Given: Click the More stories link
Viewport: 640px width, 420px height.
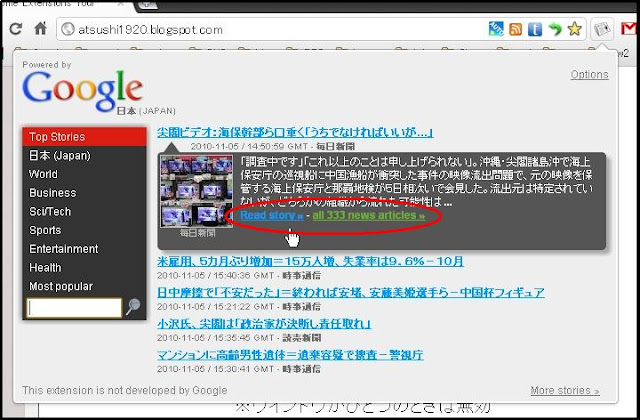Looking at the screenshot, I should click(x=565, y=391).
